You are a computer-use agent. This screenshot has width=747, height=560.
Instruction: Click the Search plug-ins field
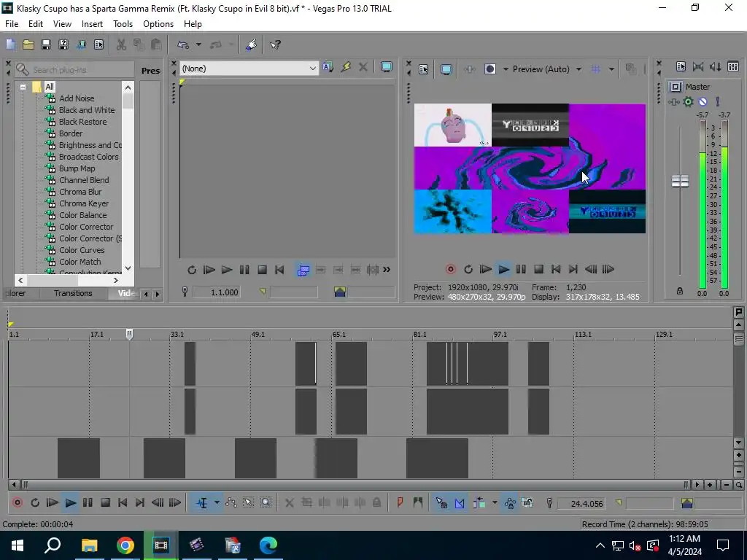74,69
